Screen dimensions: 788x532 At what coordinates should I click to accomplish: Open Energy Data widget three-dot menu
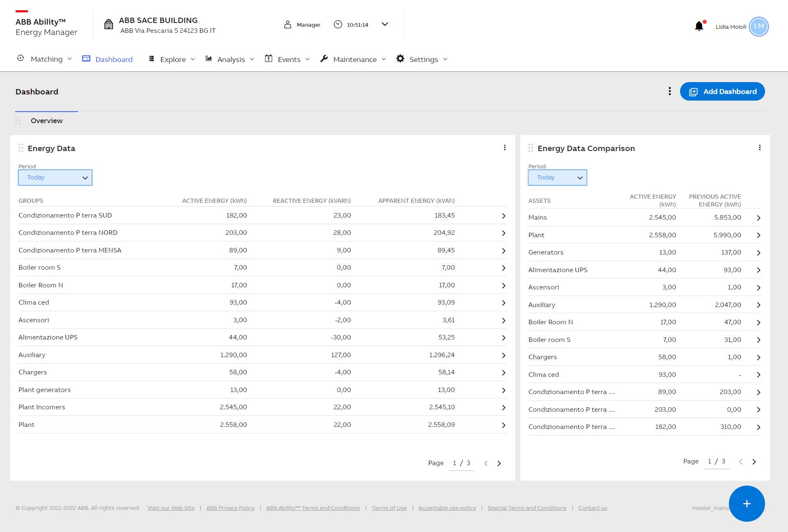click(505, 148)
